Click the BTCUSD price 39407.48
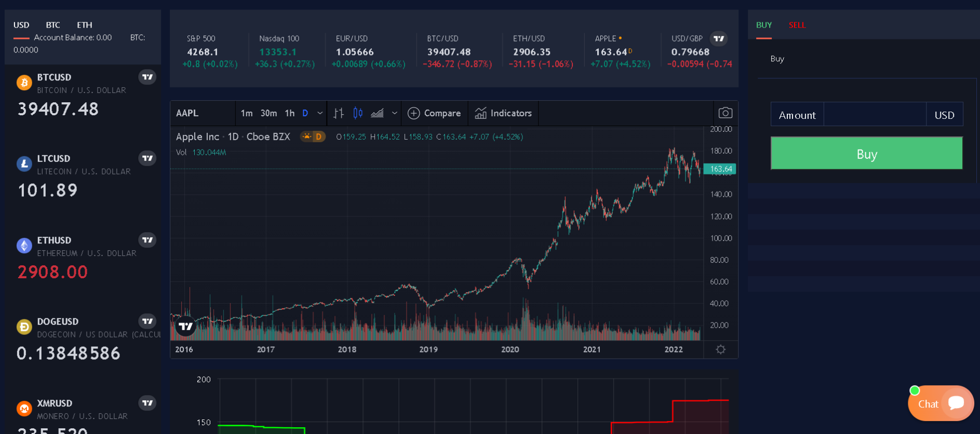Viewport: 980px width, 434px height. pos(58,109)
